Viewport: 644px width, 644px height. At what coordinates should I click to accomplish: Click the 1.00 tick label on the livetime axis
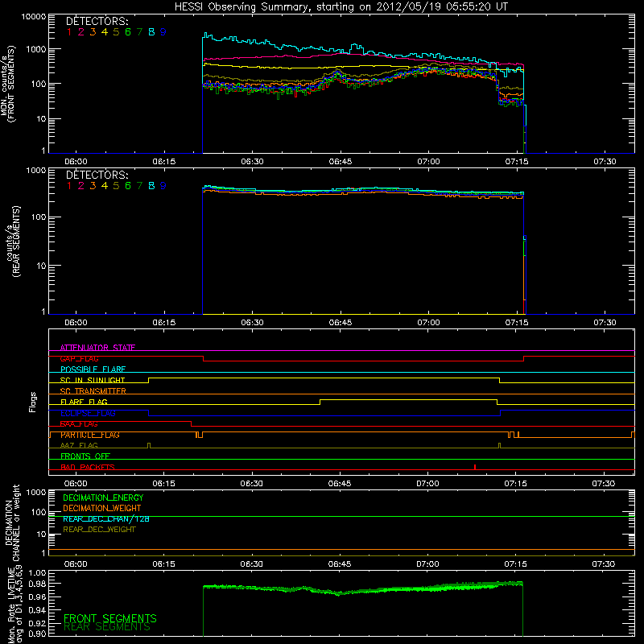(37, 572)
